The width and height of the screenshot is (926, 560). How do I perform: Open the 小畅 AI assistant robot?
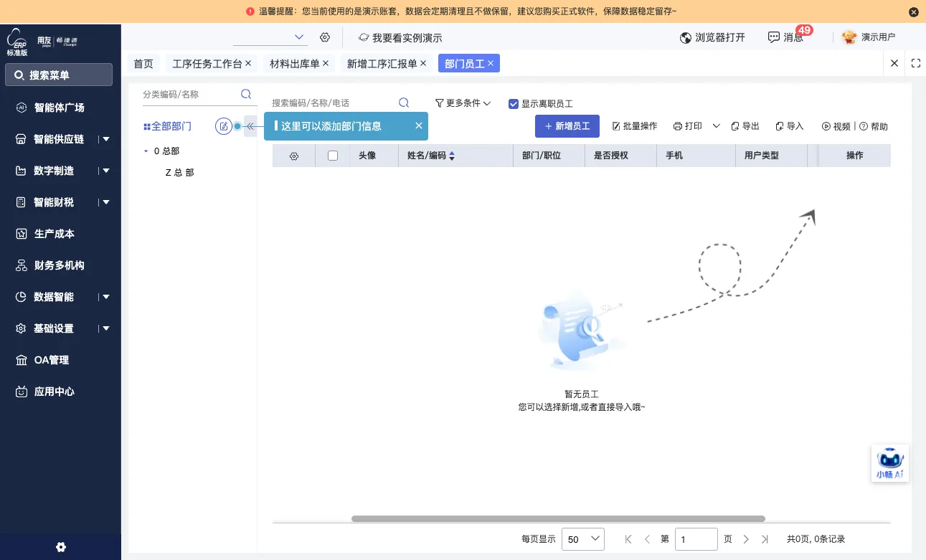point(890,463)
